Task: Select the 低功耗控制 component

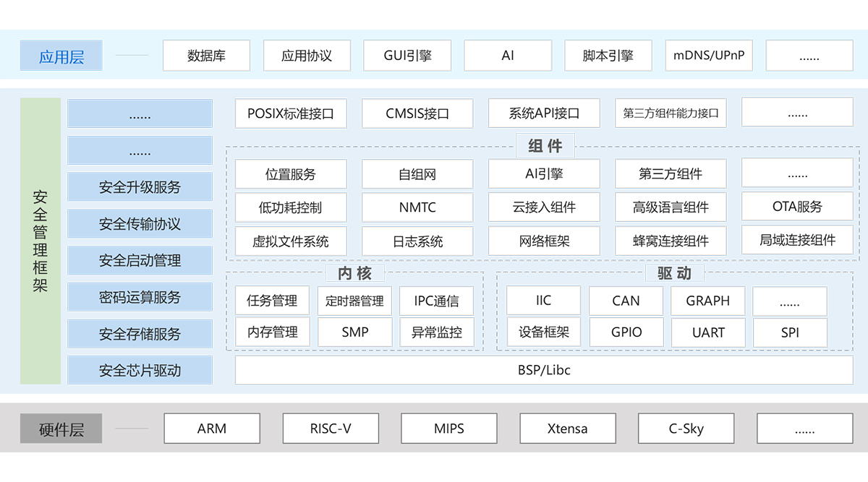Action: 291,207
